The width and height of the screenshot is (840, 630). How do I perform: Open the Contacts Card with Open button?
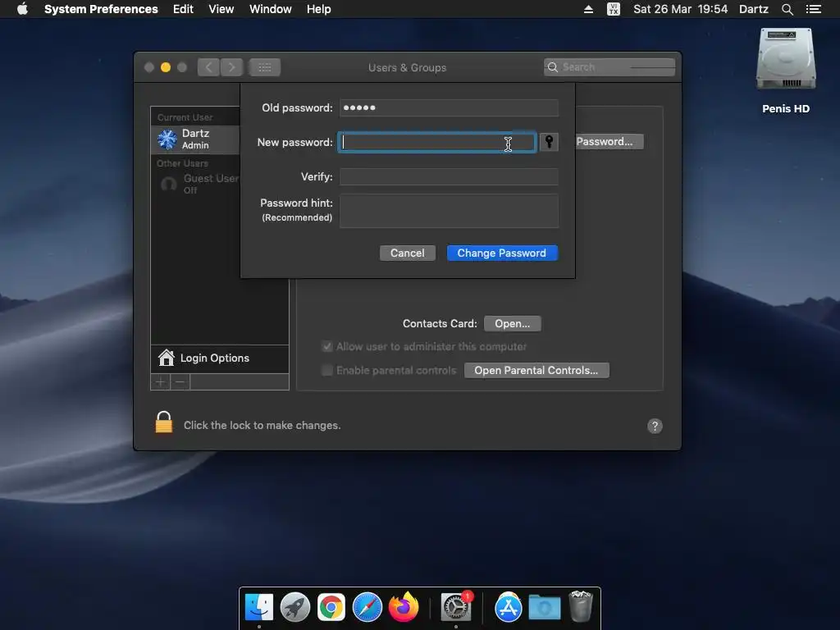coord(512,323)
